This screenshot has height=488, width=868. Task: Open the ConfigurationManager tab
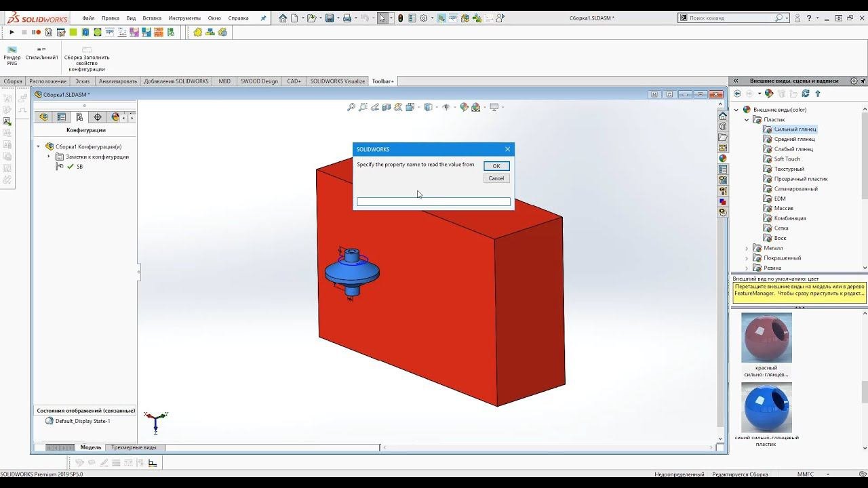[79, 117]
